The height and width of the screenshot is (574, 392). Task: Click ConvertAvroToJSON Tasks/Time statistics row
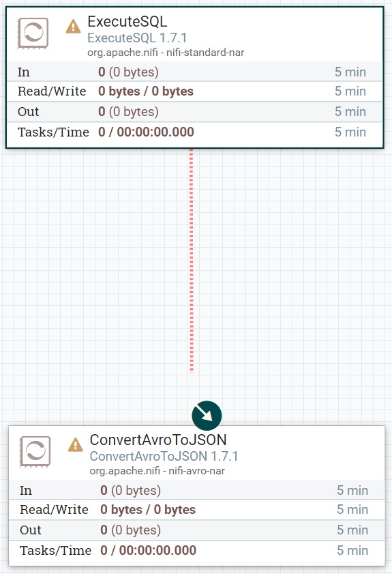[x=197, y=551]
